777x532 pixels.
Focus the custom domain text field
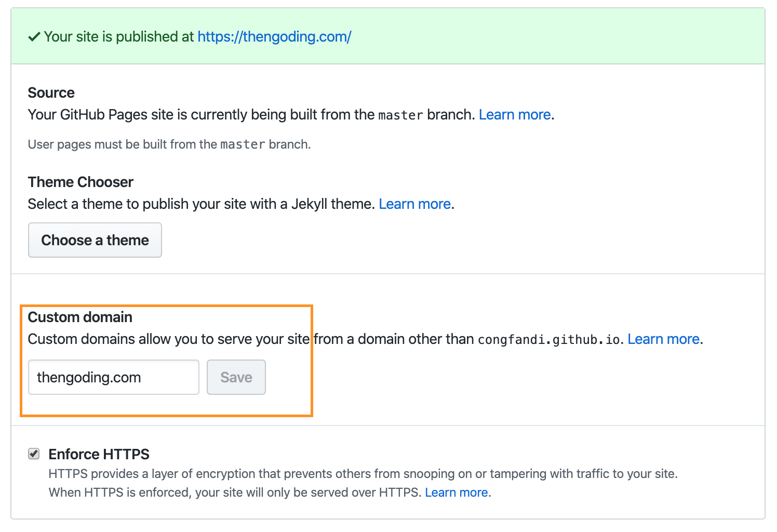pyautogui.click(x=113, y=377)
